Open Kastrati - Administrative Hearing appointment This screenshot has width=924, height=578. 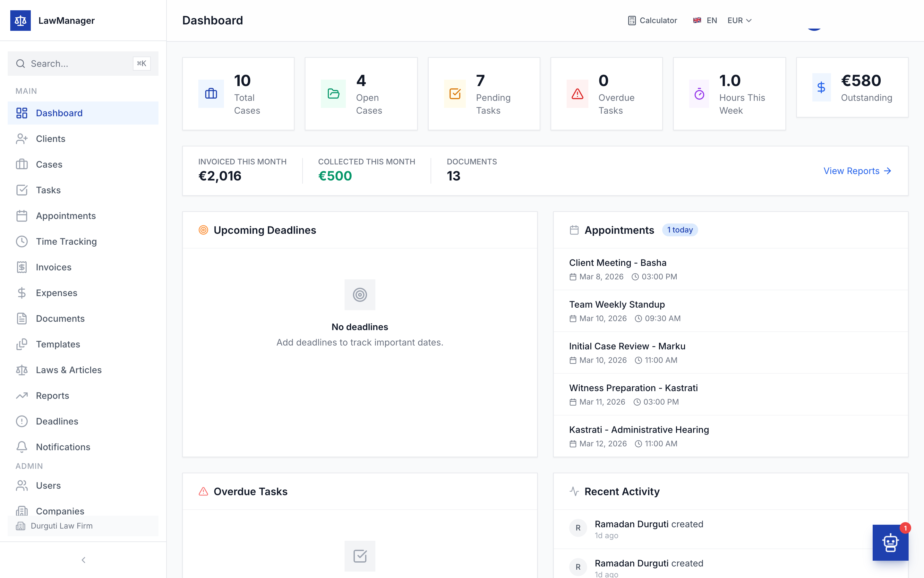[731, 436]
